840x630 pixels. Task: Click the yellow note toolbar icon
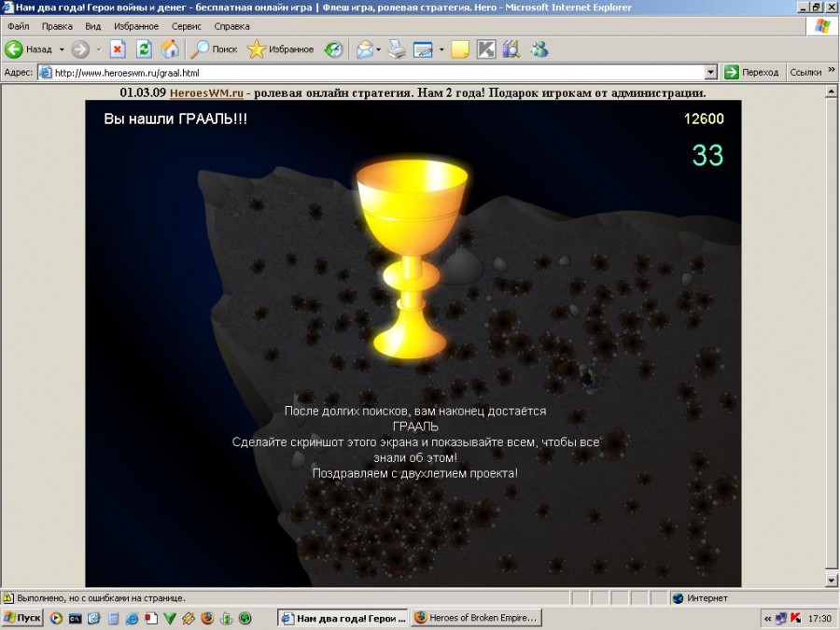tap(459, 49)
